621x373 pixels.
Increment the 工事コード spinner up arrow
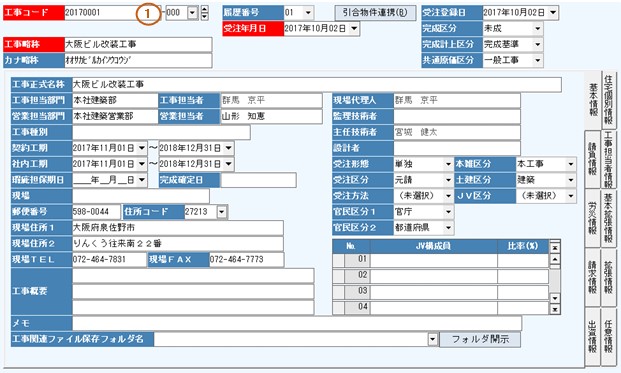204,9
